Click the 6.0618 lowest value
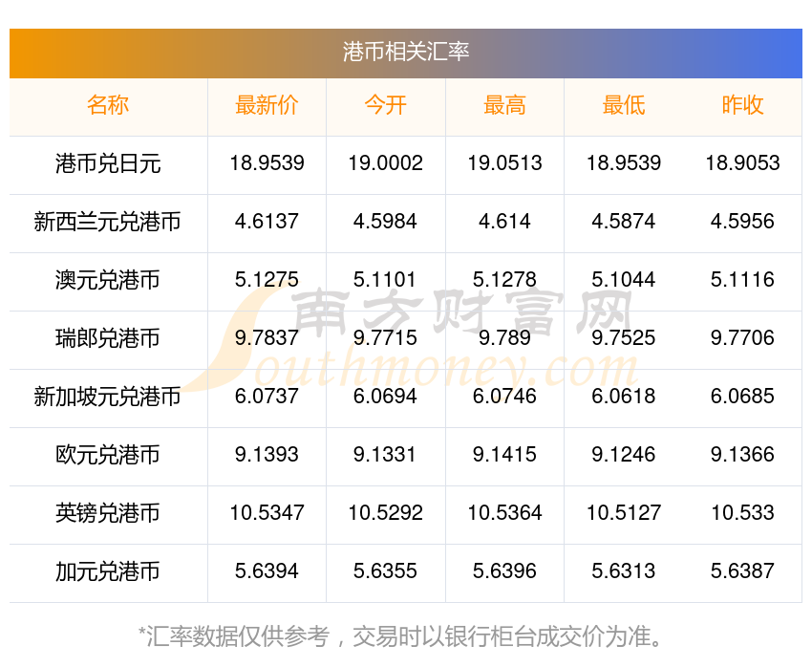The image size is (812, 667). [624, 397]
